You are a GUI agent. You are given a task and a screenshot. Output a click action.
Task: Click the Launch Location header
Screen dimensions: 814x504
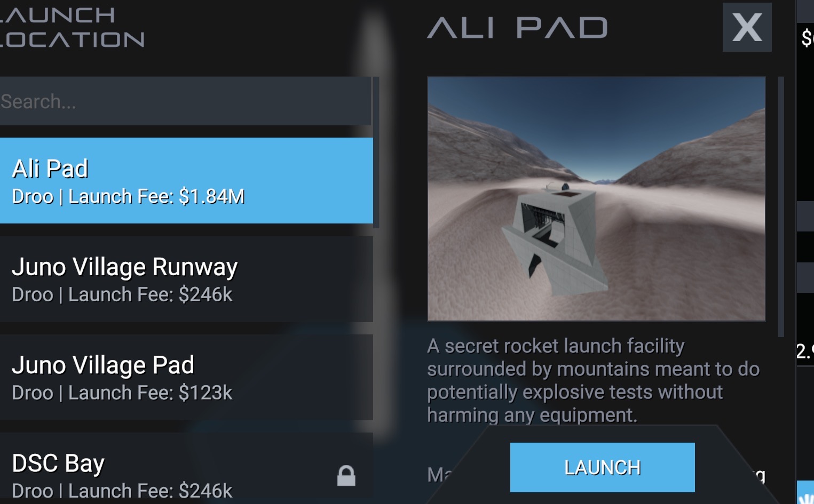(x=72, y=27)
